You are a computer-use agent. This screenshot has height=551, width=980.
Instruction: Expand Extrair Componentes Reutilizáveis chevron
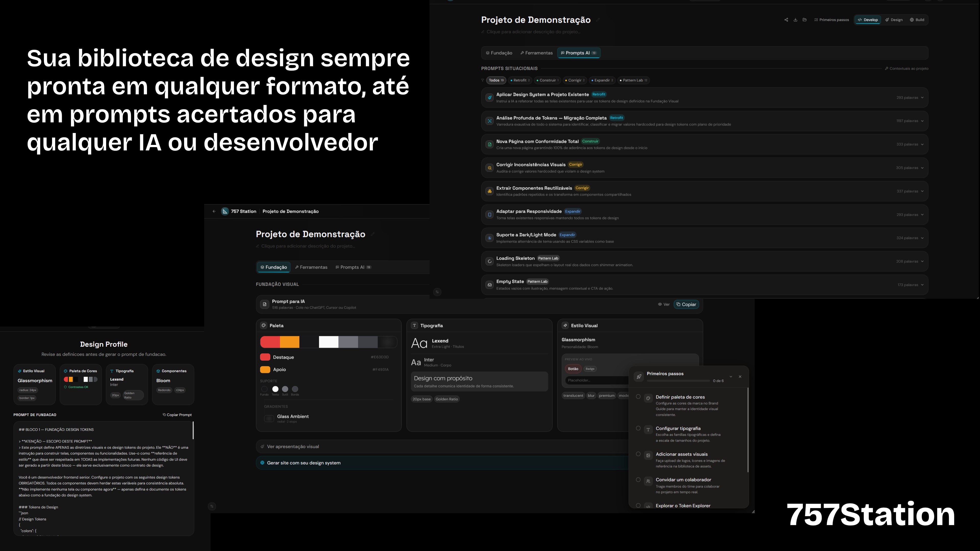coord(922,191)
